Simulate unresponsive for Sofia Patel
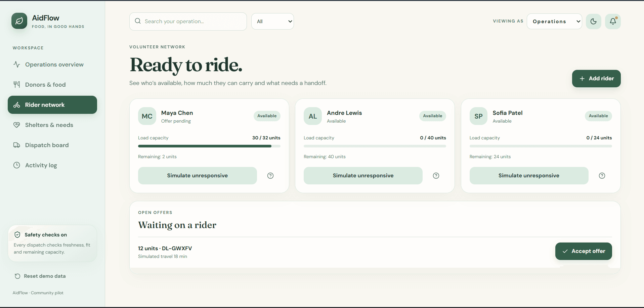This screenshot has height=308, width=644. [529, 176]
